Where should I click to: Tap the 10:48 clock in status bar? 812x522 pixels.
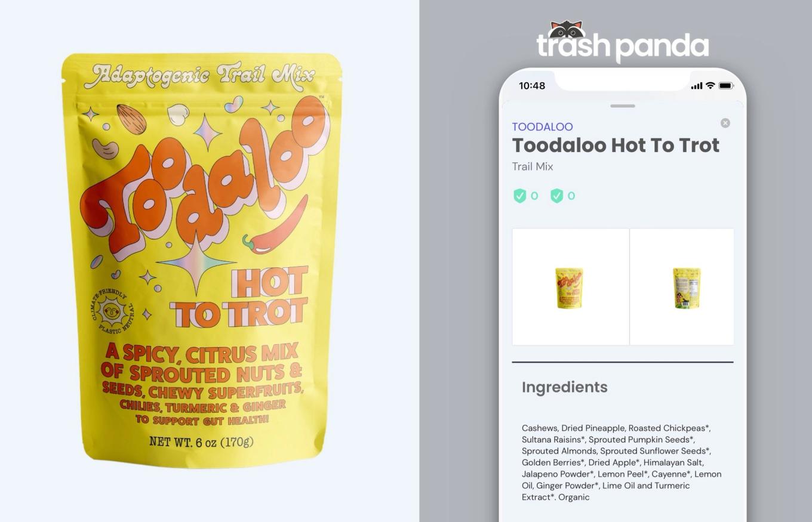(x=532, y=86)
